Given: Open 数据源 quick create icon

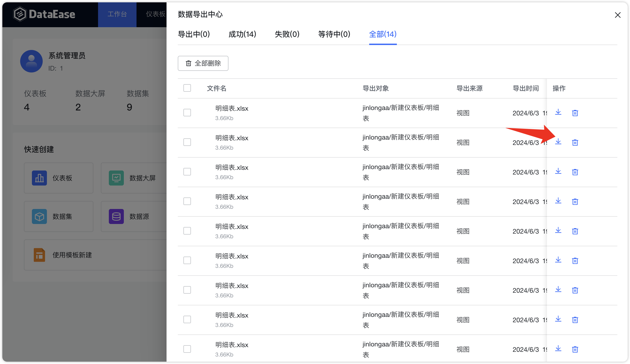Looking at the screenshot, I should click(x=116, y=216).
